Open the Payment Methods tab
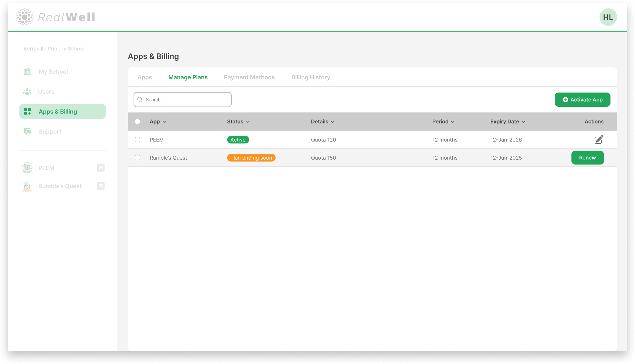The image size is (635, 364). coord(249,77)
